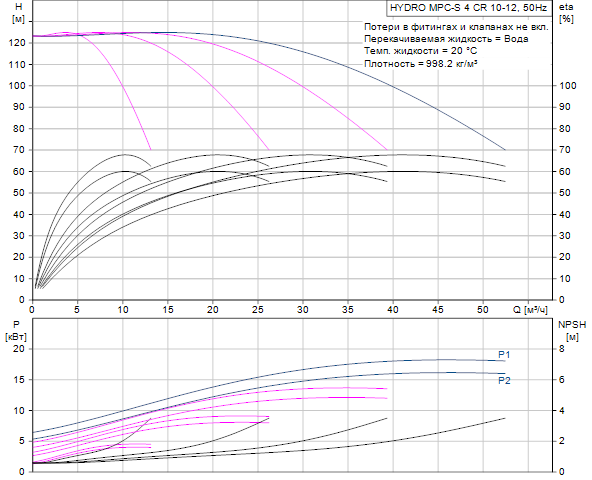The height and width of the screenshot is (480, 592).
Task: Click the 50 tick on flow axis
Action: pyautogui.click(x=483, y=310)
